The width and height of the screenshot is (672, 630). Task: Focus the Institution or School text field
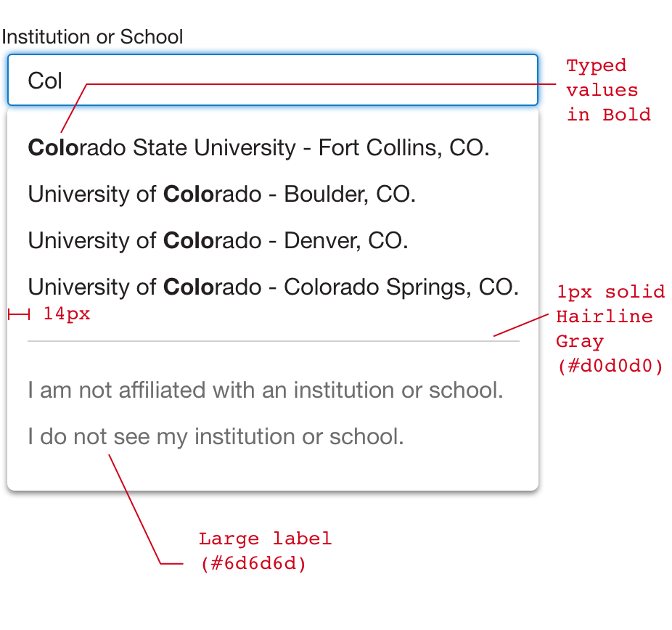290,81
